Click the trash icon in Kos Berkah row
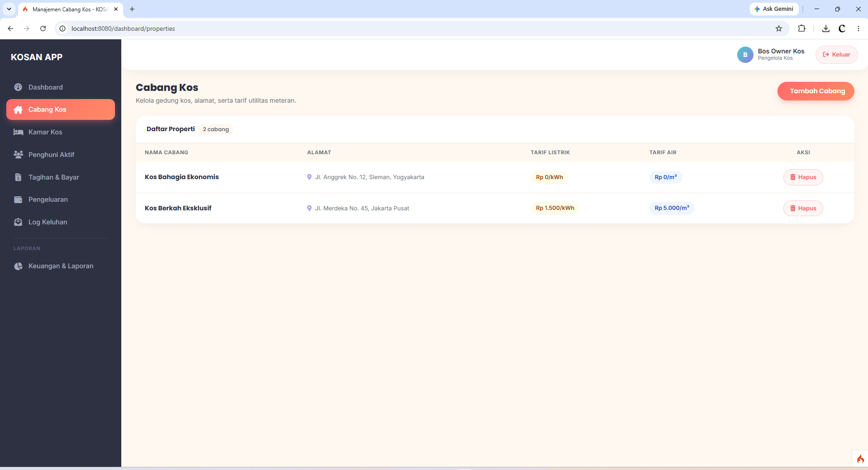 [793, 209]
